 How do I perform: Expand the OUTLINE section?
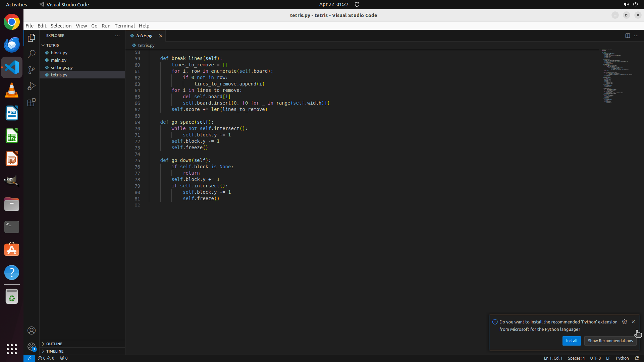[x=54, y=344]
